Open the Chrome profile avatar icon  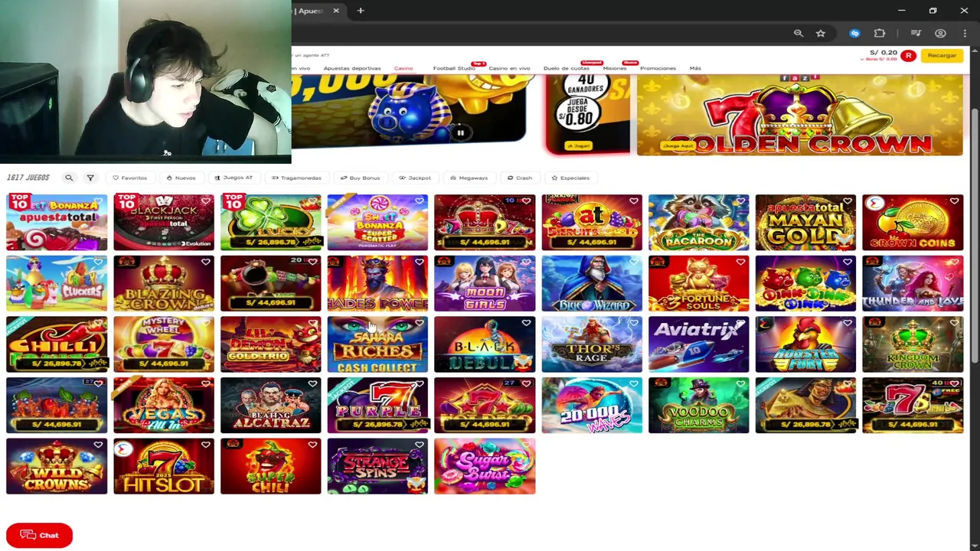[x=940, y=34]
